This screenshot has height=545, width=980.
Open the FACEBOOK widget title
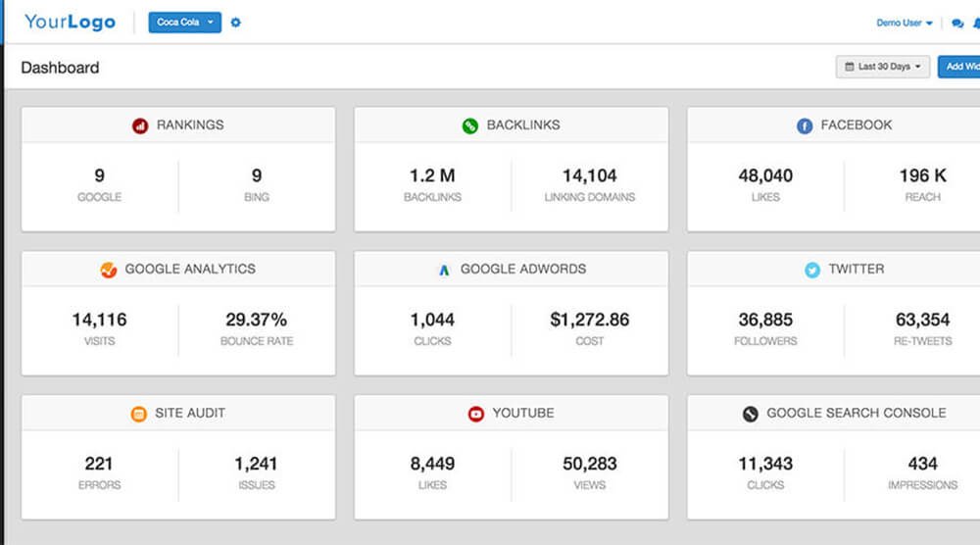(x=857, y=125)
